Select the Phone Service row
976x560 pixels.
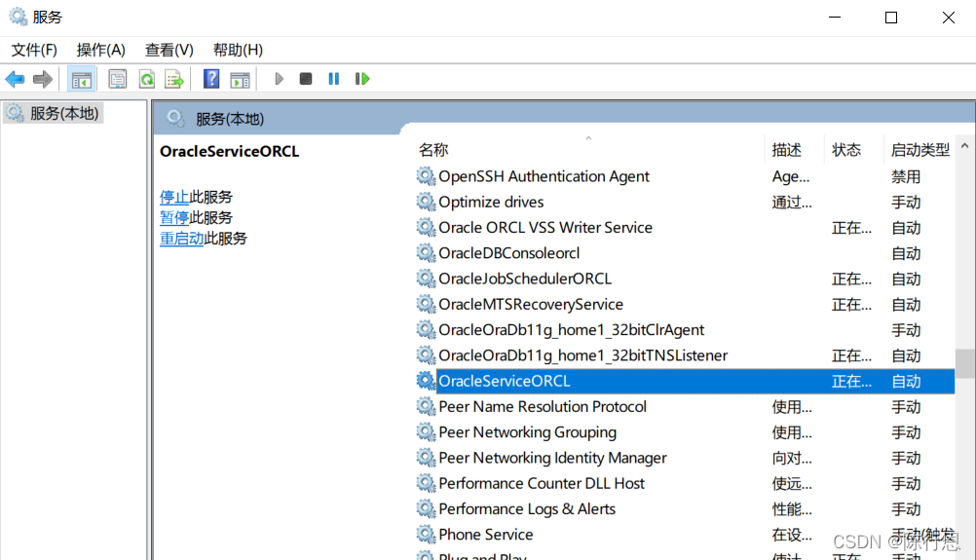(x=685, y=535)
